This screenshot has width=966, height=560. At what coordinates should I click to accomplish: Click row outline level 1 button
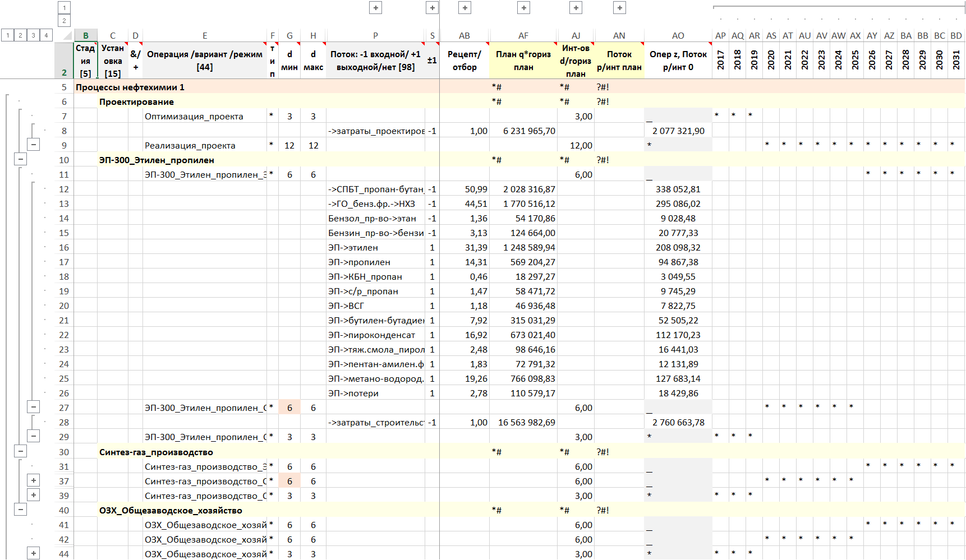[7, 35]
